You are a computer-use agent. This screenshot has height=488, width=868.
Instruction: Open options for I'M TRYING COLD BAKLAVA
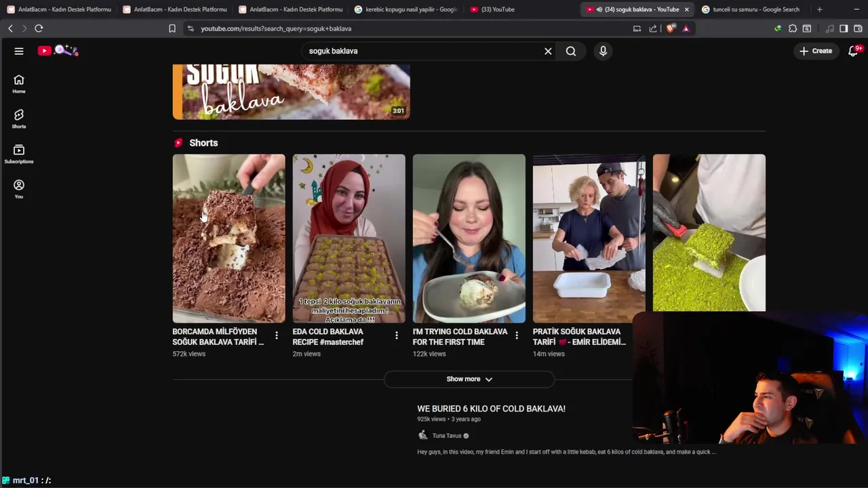tap(517, 335)
